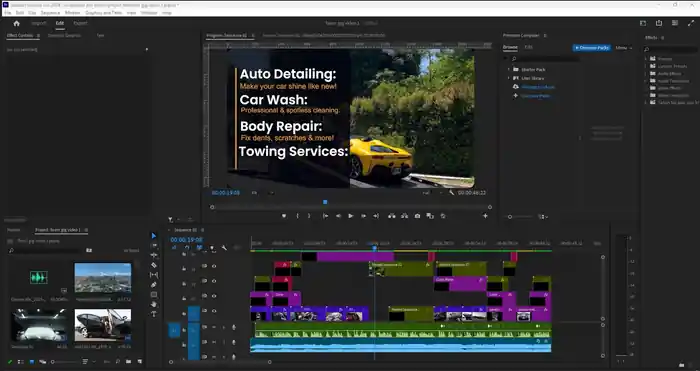The image size is (700, 371).
Task: Select the Track Select Forward tool
Action: coord(154,246)
